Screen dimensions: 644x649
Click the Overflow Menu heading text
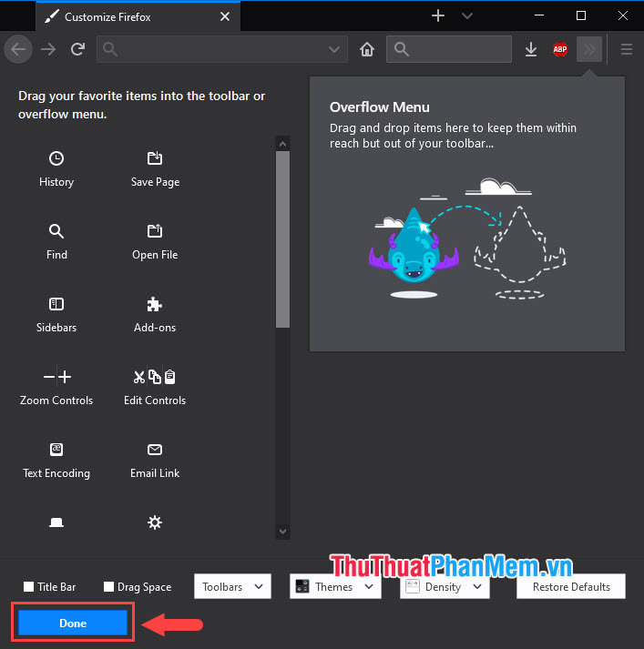click(379, 107)
